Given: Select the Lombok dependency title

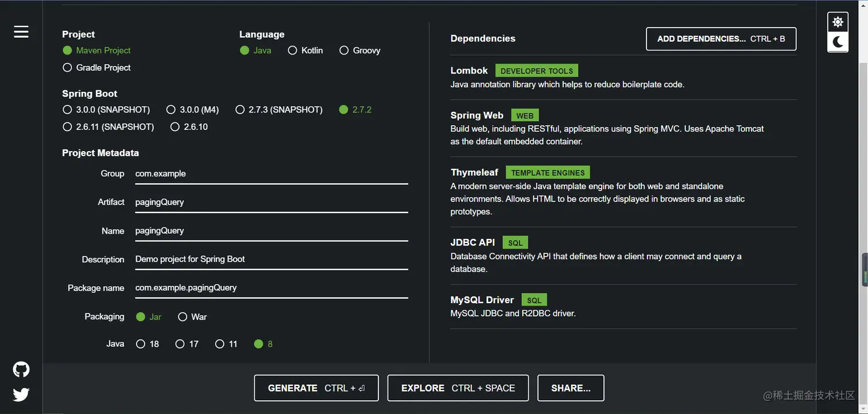Looking at the screenshot, I should (469, 71).
